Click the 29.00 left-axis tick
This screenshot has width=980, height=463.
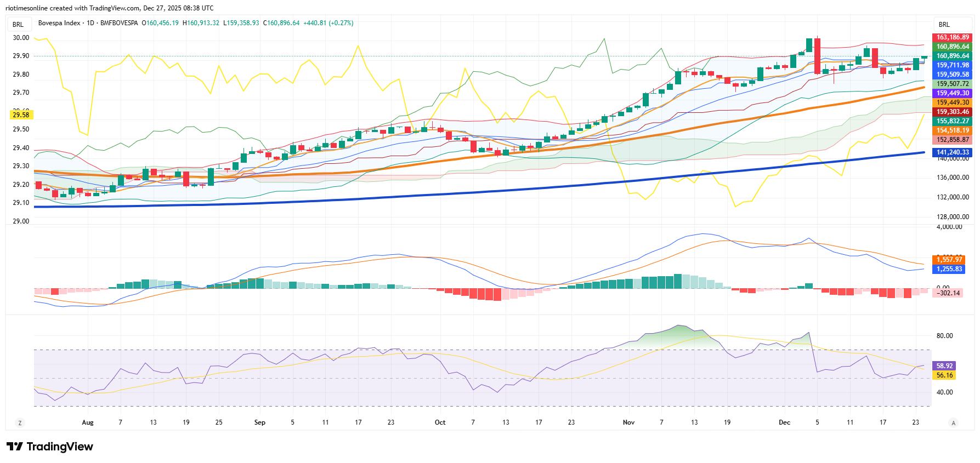[x=21, y=221]
